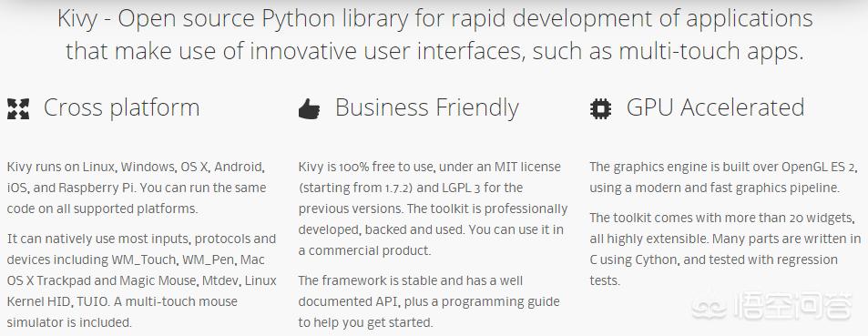Click the line 'code on all supported platforms.'

pyautogui.click(x=102, y=209)
